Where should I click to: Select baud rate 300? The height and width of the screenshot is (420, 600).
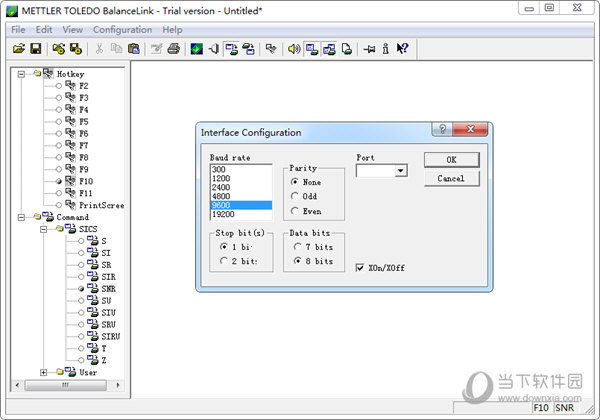pyautogui.click(x=241, y=169)
